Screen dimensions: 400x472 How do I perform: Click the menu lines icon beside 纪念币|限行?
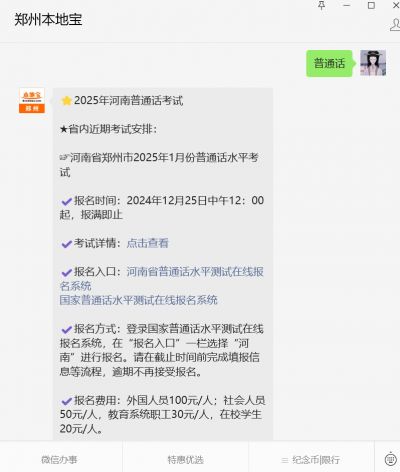pos(285,460)
